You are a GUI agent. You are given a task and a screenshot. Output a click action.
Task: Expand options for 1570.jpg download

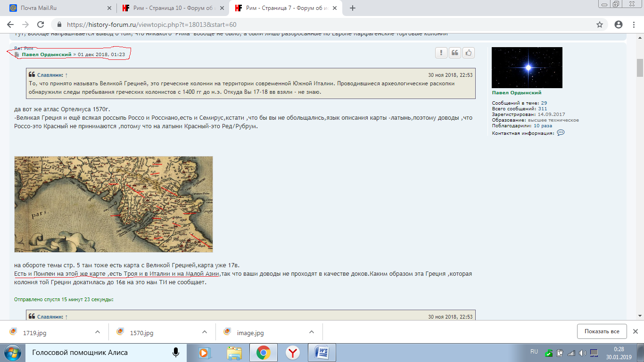205,332
